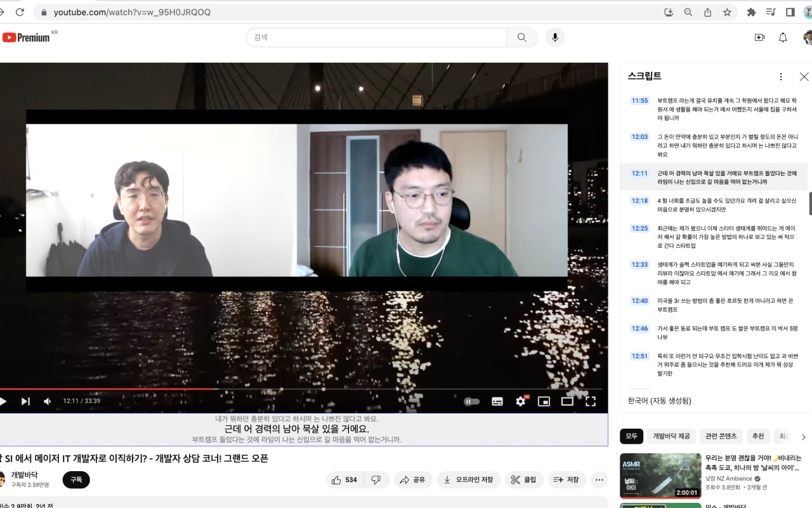
Task: Open your account avatar at top right
Action: [x=808, y=37]
